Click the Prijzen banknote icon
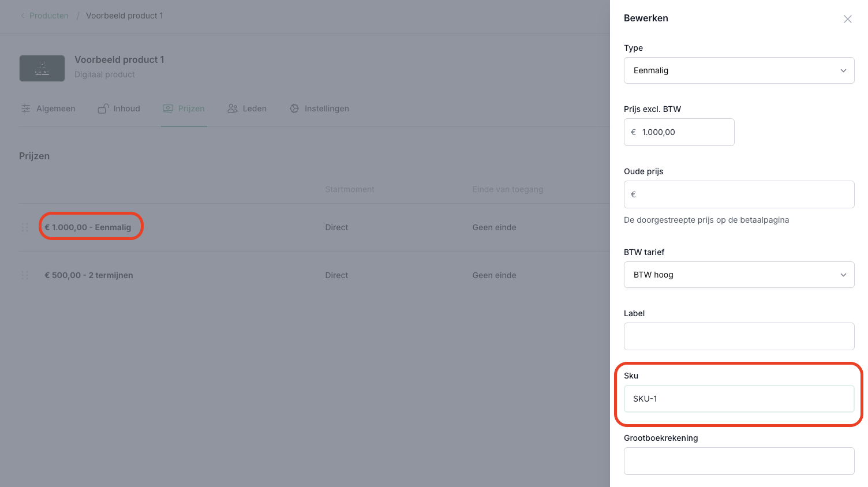 click(168, 108)
